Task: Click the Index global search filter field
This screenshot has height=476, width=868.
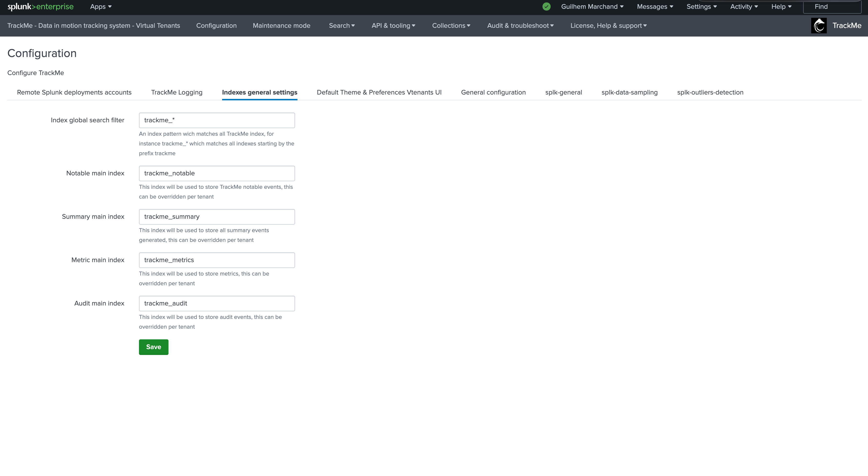Action: (217, 120)
